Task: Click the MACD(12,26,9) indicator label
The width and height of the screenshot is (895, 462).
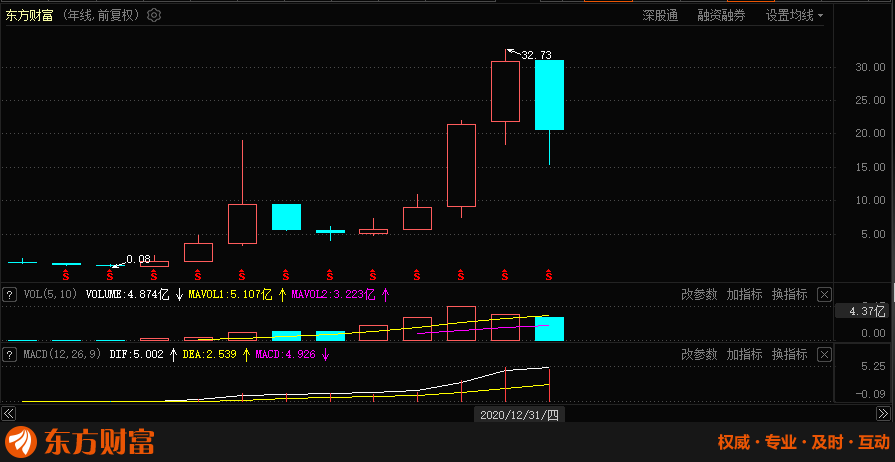Action: point(63,355)
